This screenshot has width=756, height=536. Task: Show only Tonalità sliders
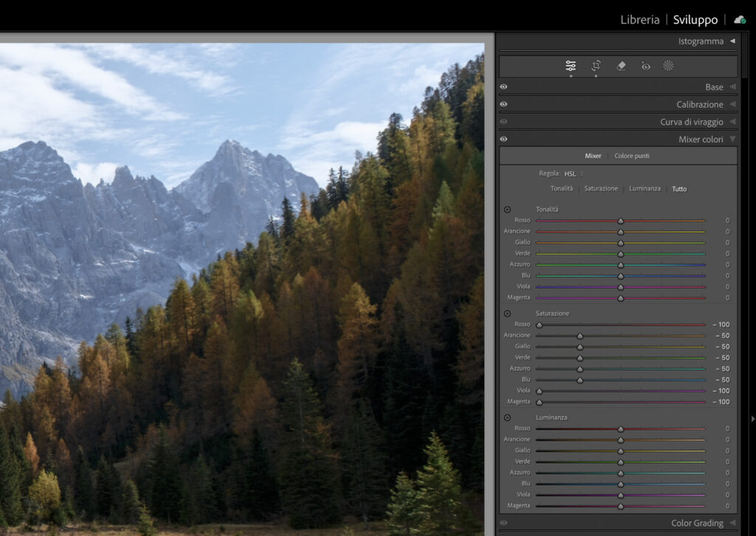pyautogui.click(x=562, y=188)
